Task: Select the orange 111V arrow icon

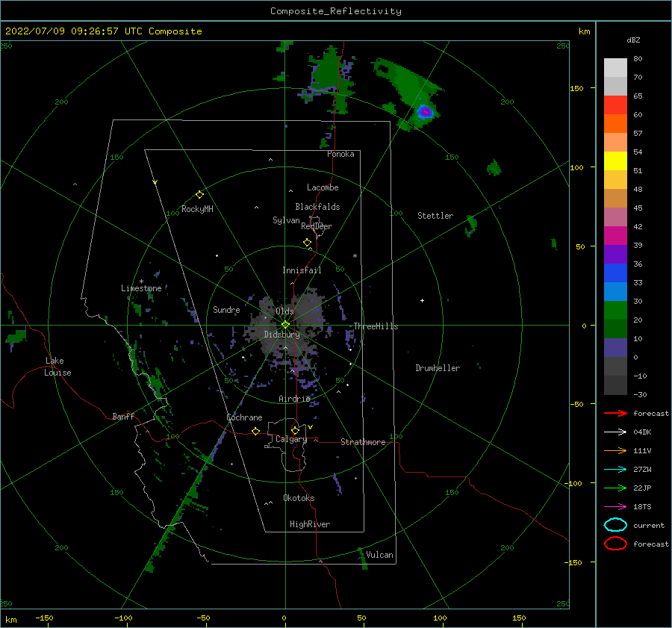Action: point(615,450)
